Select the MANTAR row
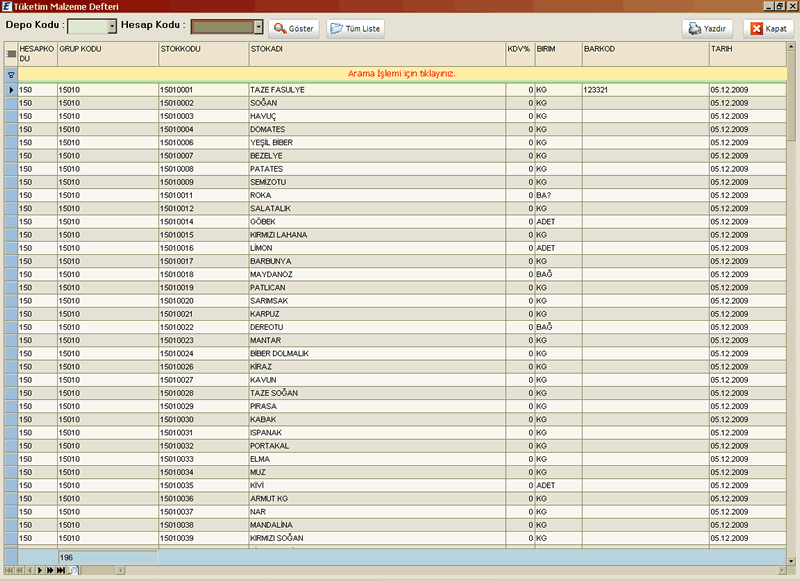The height and width of the screenshot is (581, 800). [402, 341]
